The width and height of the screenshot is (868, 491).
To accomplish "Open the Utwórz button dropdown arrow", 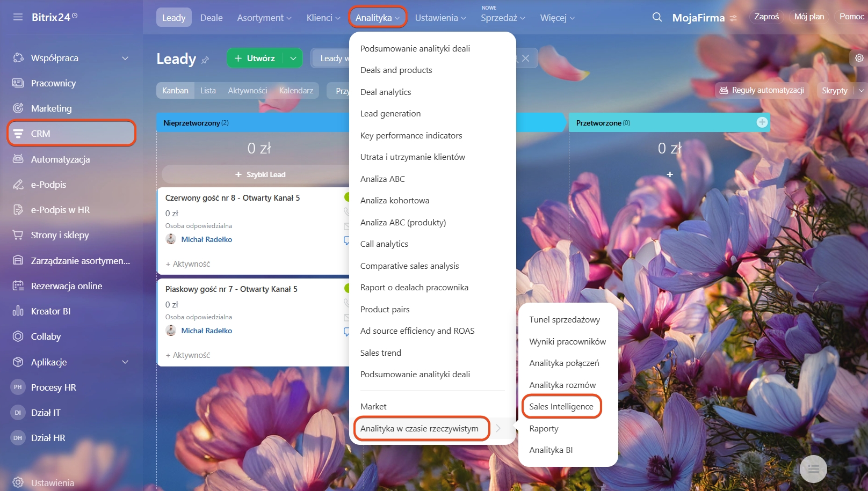I will coord(293,58).
